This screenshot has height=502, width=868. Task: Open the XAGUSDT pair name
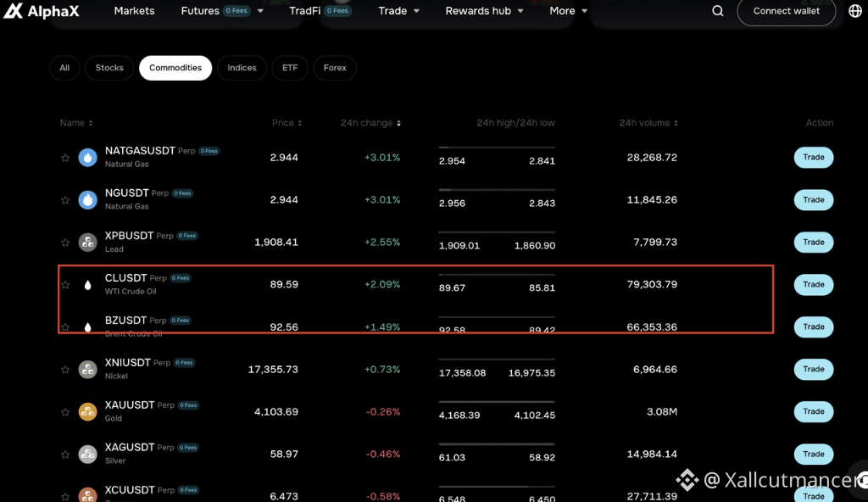130,447
